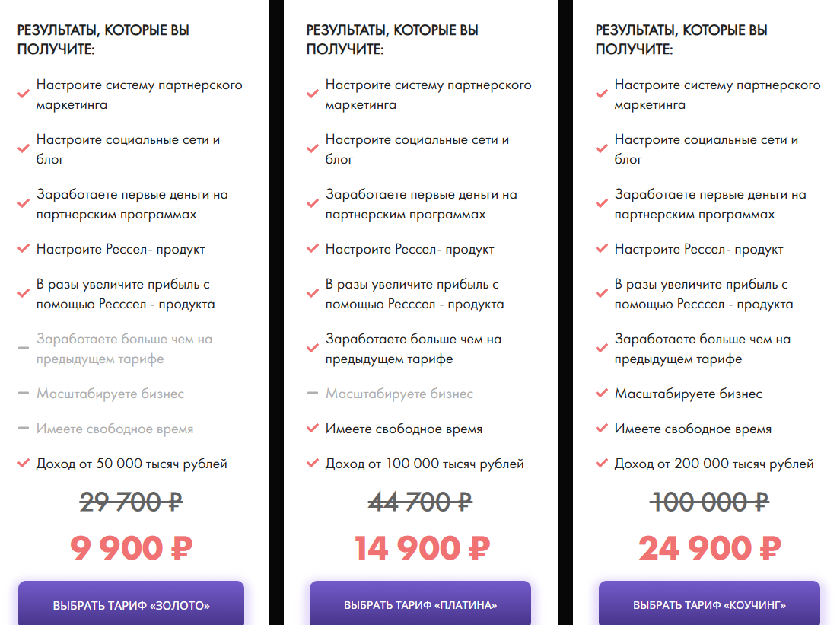Click the 24 900 ₽ price
Screen dimensions: 840x625
pyautogui.click(x=709, y=548)
